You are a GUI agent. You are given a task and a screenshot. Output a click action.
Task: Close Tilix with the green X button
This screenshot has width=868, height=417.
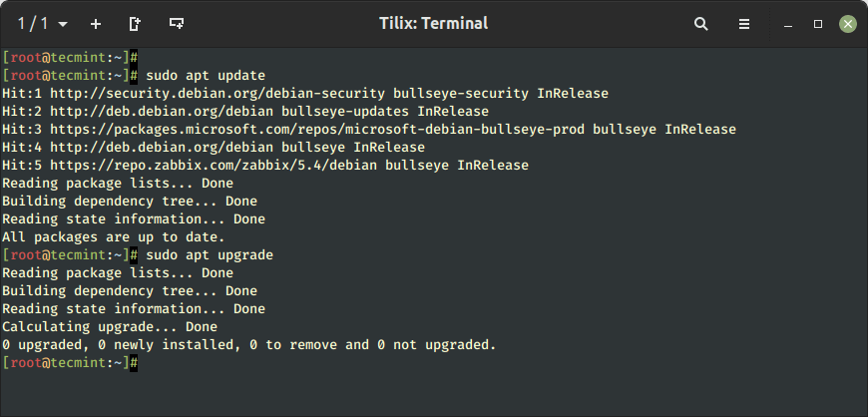click(x=847, y=24)
